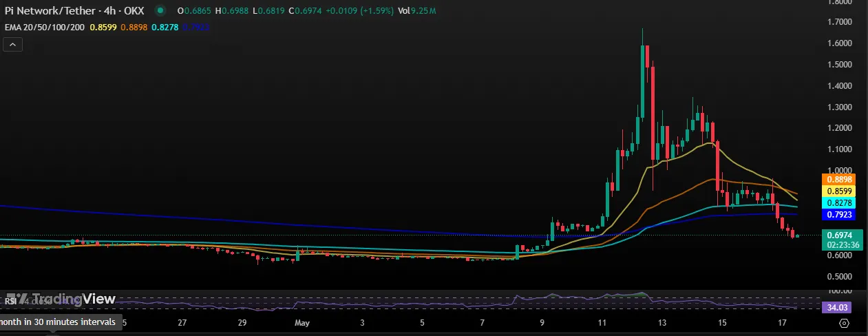Click the 9 date label on time axis
868x336 pixels.
coord(542,322)
